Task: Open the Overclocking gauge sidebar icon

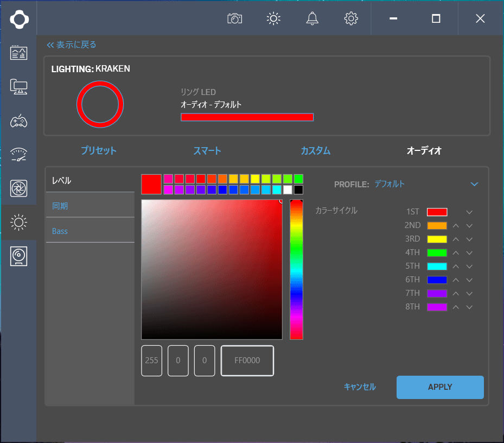Action: point(18,154)
